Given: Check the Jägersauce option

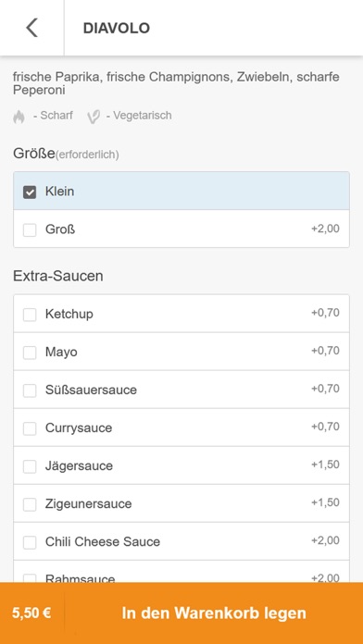Looking at the screenshot, I should tap(30, 466).
